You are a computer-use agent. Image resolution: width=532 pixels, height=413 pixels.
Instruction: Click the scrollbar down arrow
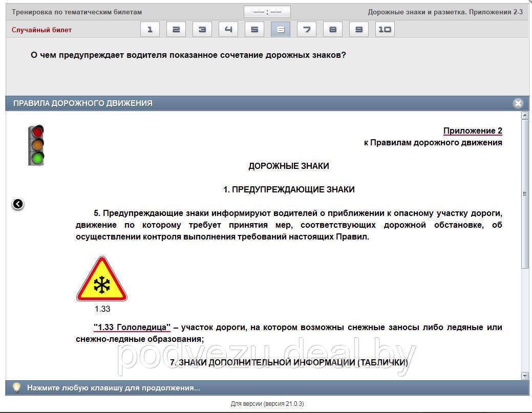pos(525,376)
